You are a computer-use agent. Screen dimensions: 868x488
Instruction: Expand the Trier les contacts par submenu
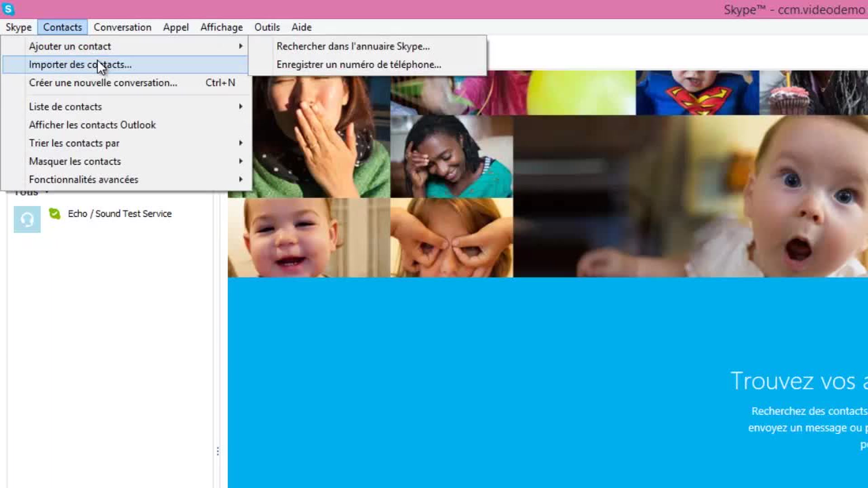74,143
